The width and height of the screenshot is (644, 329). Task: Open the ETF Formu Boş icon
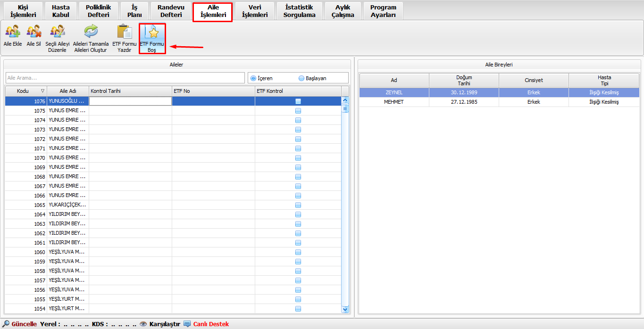[x=152, y=33]
